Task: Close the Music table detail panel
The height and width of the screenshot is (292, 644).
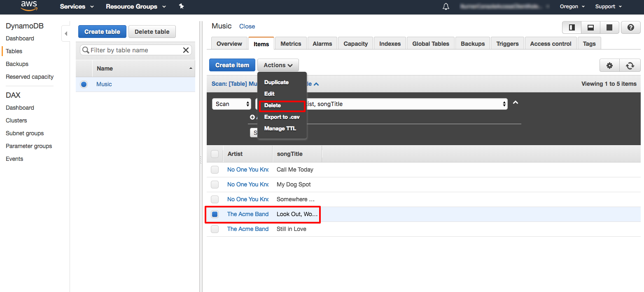Action: [247, 26]
